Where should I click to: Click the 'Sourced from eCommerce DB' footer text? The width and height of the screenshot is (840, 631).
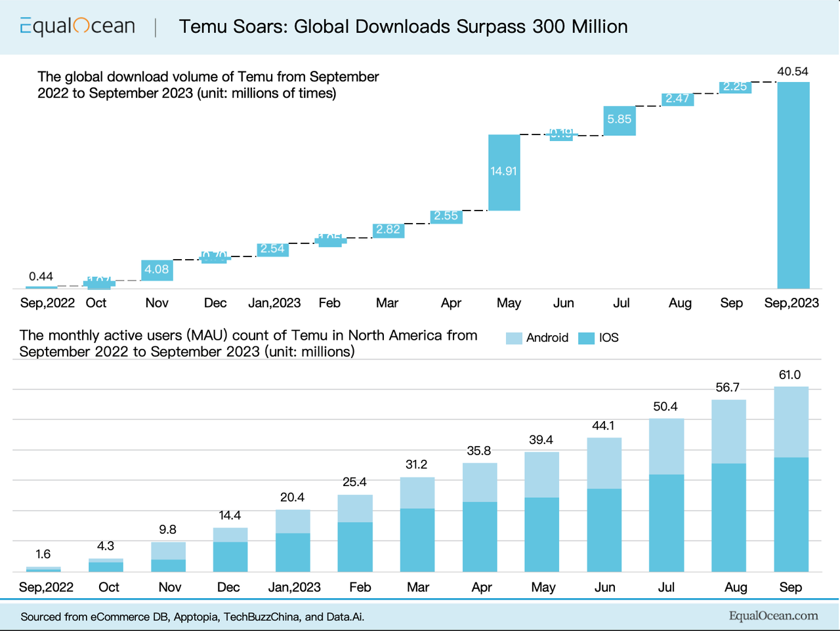192,617
